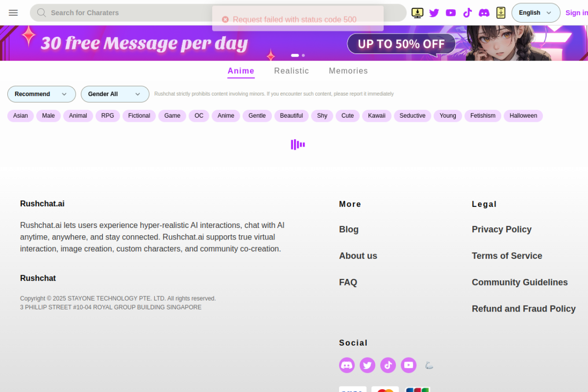Filter by the Asian tag
The image size is (588, 392).
21,116
